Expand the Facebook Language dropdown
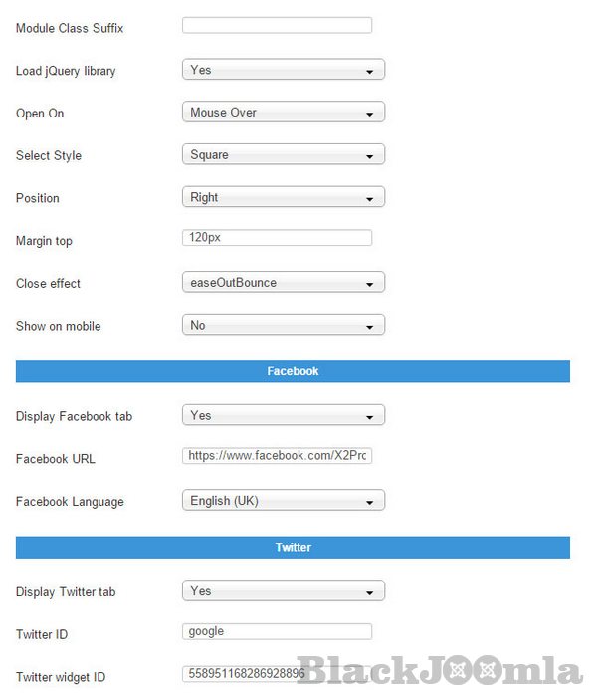The width and height of the screenshot is (597, 700). [x=283, y=501]
